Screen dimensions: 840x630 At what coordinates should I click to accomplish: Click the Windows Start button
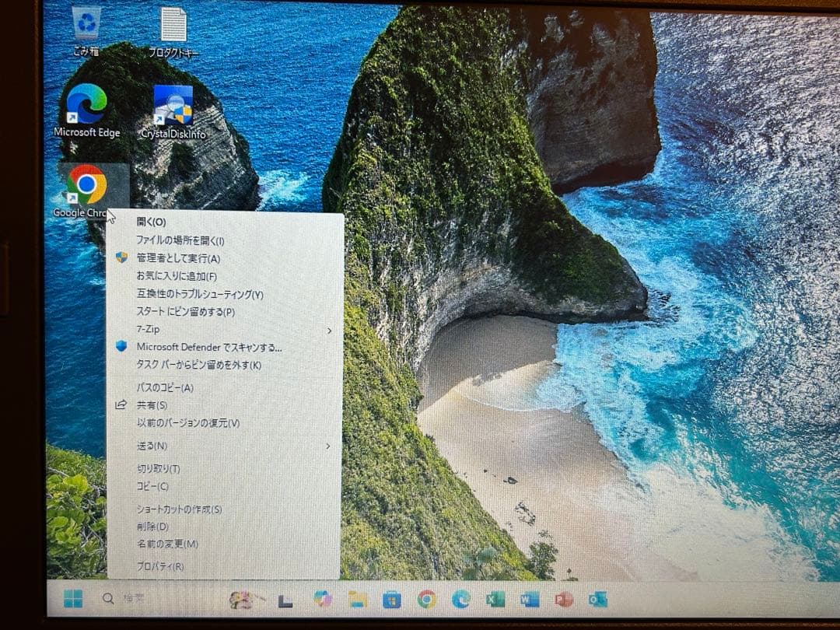(75, 599)
